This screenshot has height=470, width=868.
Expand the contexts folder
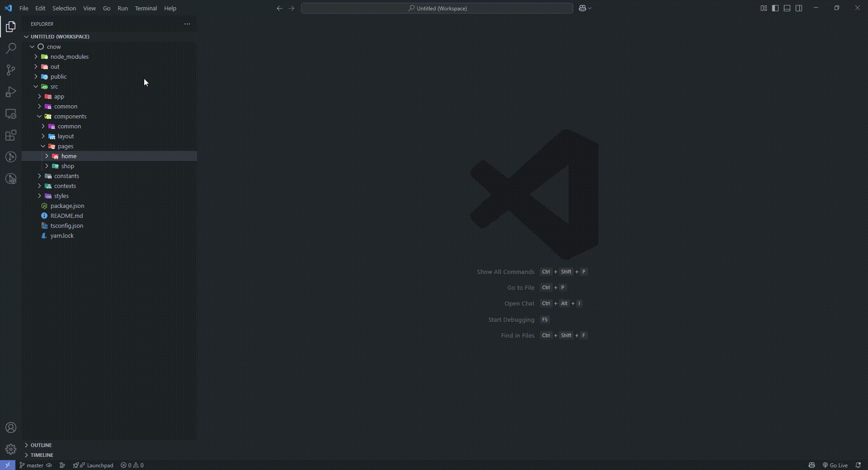point(109,186)
